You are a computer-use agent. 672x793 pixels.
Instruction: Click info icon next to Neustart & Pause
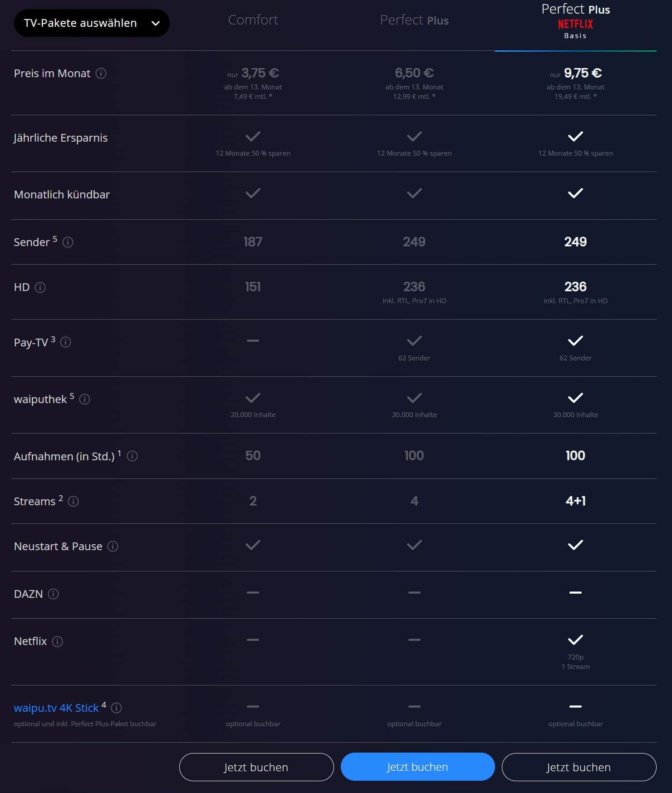pyautogui.click(x=113, y=546)
